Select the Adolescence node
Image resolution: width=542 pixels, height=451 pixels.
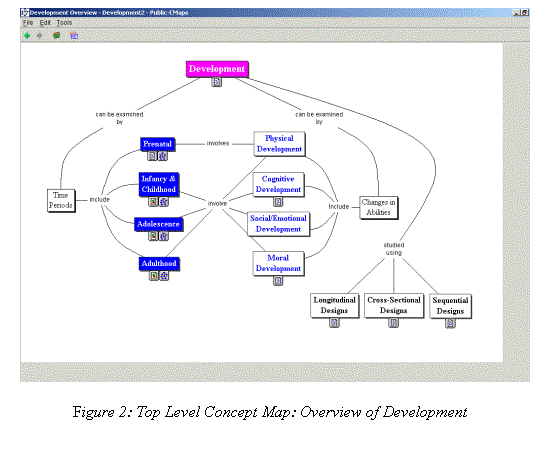click(x=158, y=224)
